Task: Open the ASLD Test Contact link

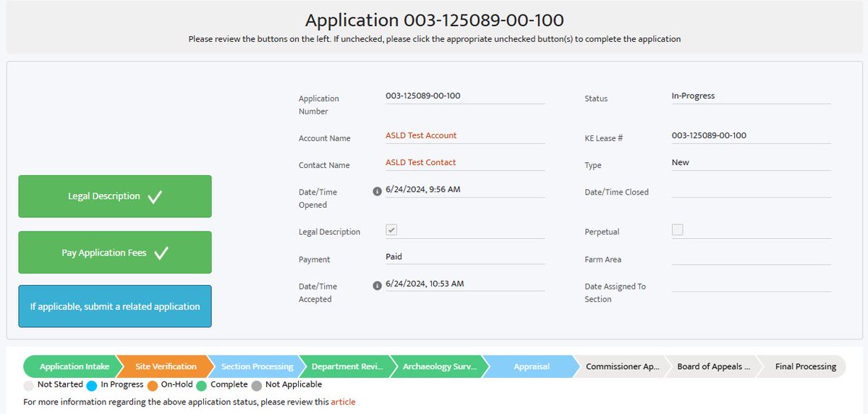Action: [x=421, y=162]
